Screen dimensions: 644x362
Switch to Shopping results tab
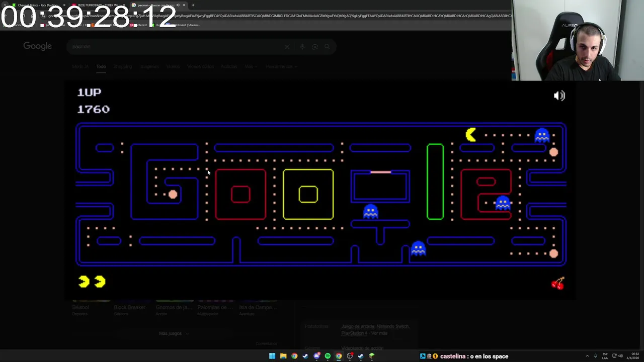123,66
